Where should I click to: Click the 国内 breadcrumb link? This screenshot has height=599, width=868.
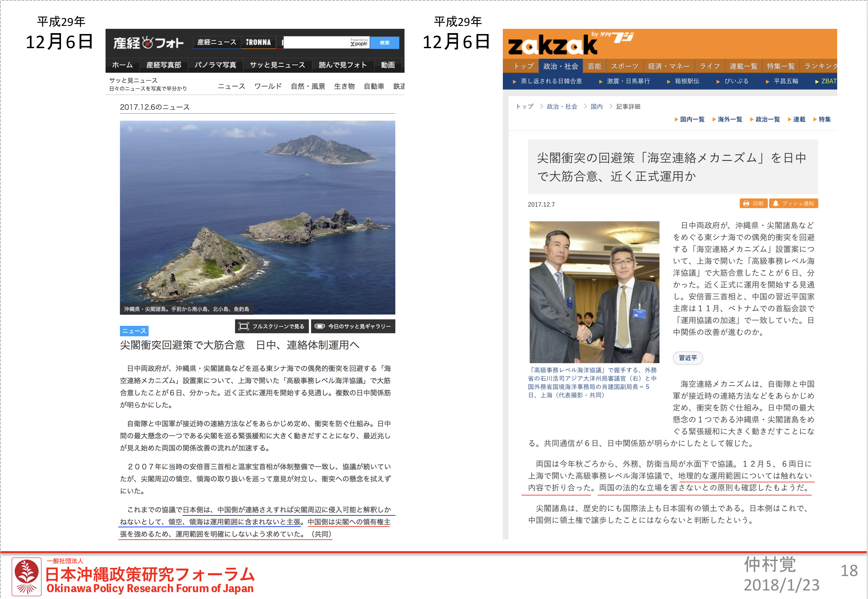596,106
